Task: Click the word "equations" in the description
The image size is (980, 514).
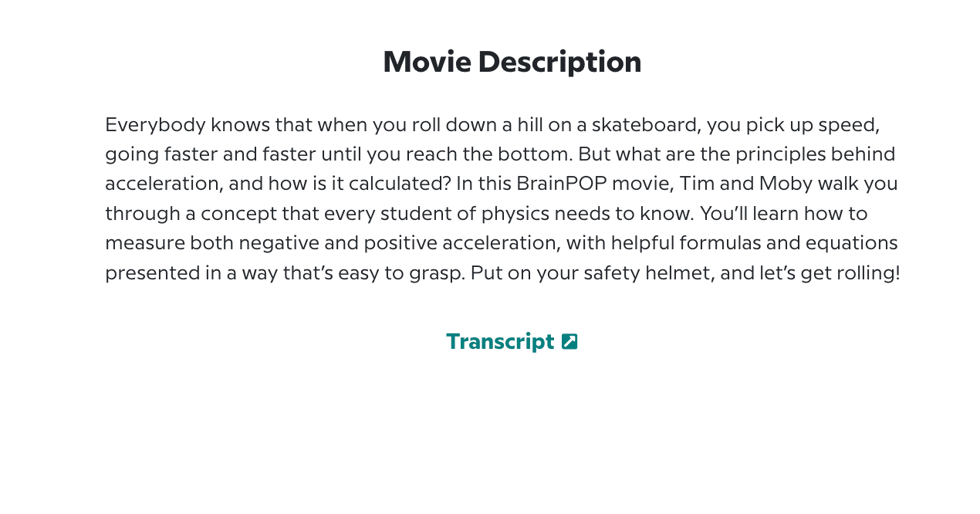Action: [x=852, y=243]
